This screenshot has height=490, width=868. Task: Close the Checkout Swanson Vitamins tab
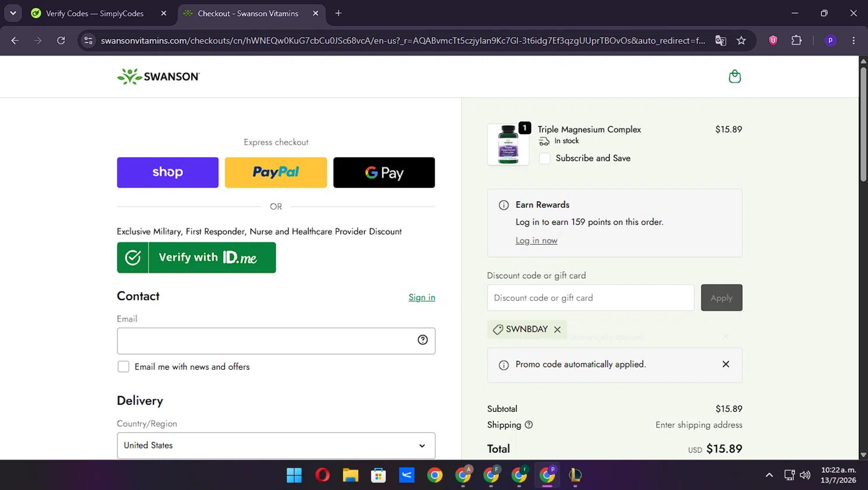[x=315, y=13]
